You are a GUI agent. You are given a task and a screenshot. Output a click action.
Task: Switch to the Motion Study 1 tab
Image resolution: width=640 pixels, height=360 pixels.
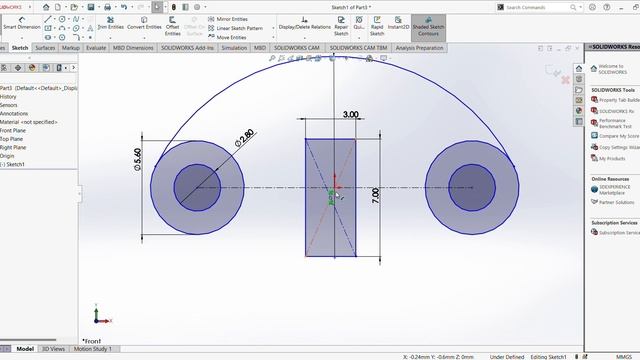[93, 349]
